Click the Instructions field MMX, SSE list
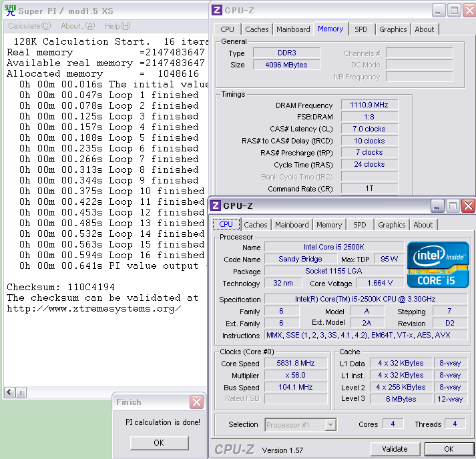This screenshot has height=459, width=476. [366, 335]
